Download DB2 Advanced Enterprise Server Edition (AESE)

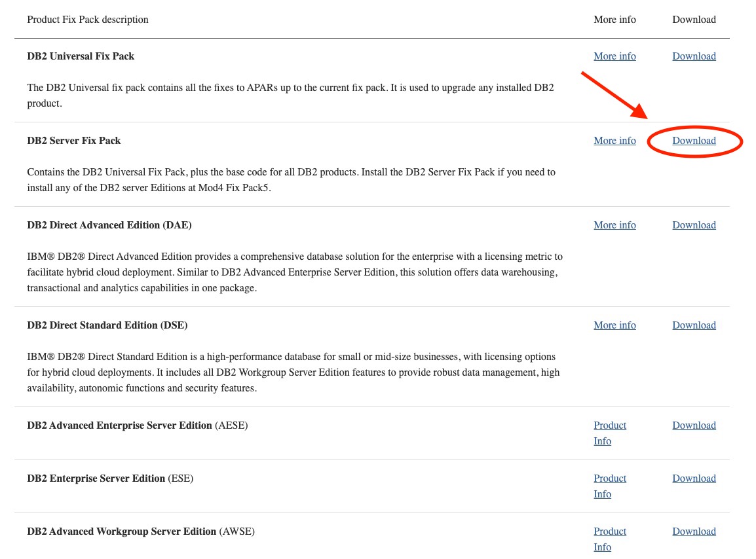tap(694, 425)
